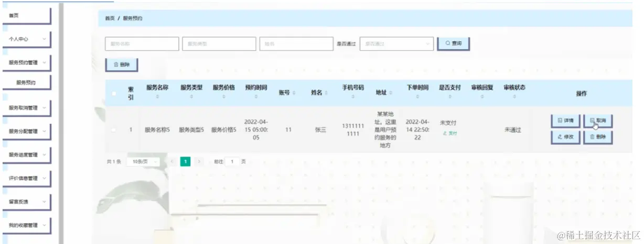Screen dimensions: 644x244
Task: Select page 1 in pagination
Action: pyautogui.click(x=185, y=162)
